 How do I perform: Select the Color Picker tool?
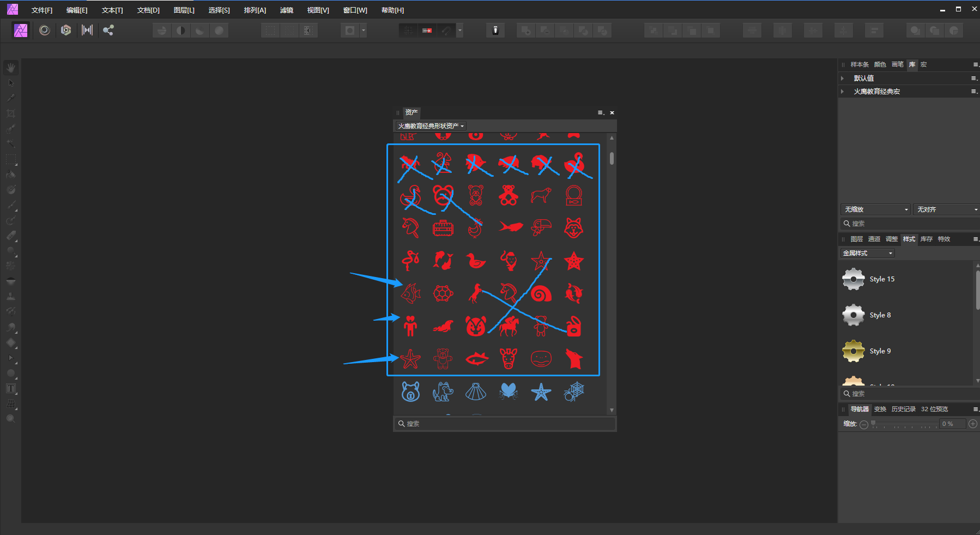pos(11,98)
